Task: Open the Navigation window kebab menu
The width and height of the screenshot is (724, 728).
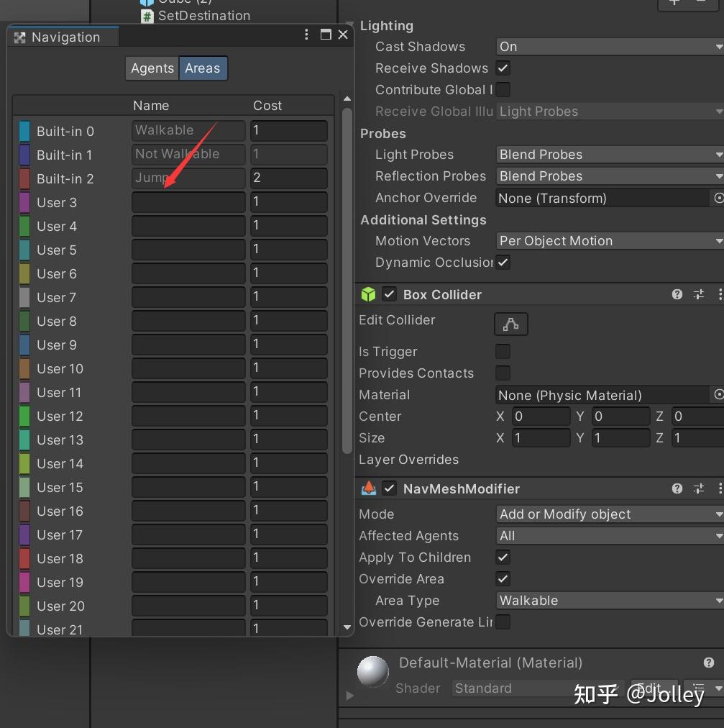Action: tap(306, 34)
